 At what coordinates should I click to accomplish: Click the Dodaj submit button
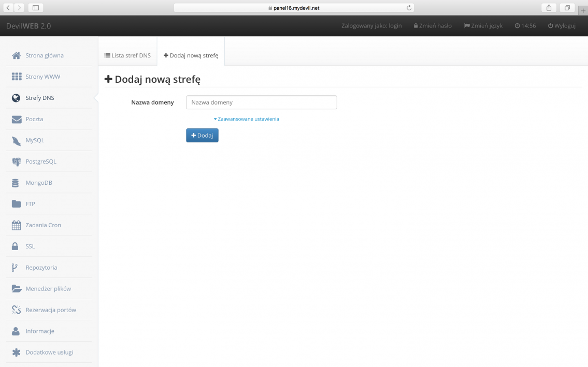[x=202, y=135]
